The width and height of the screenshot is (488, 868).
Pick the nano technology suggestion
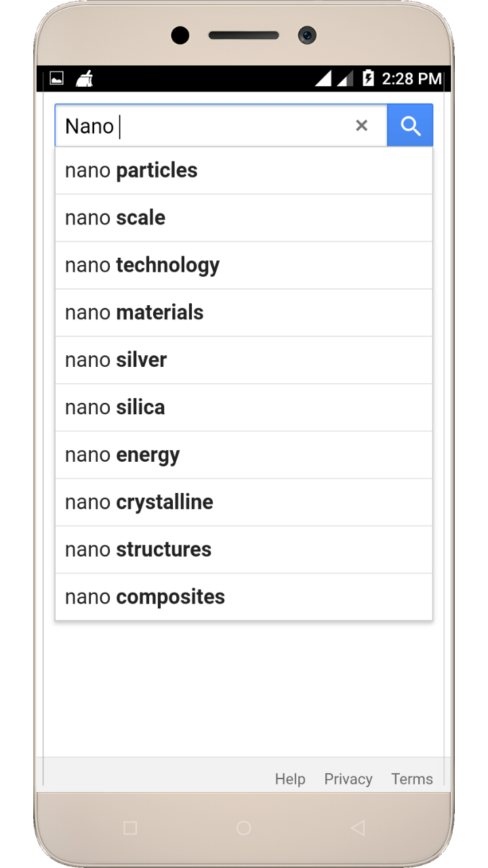(243, 265)
